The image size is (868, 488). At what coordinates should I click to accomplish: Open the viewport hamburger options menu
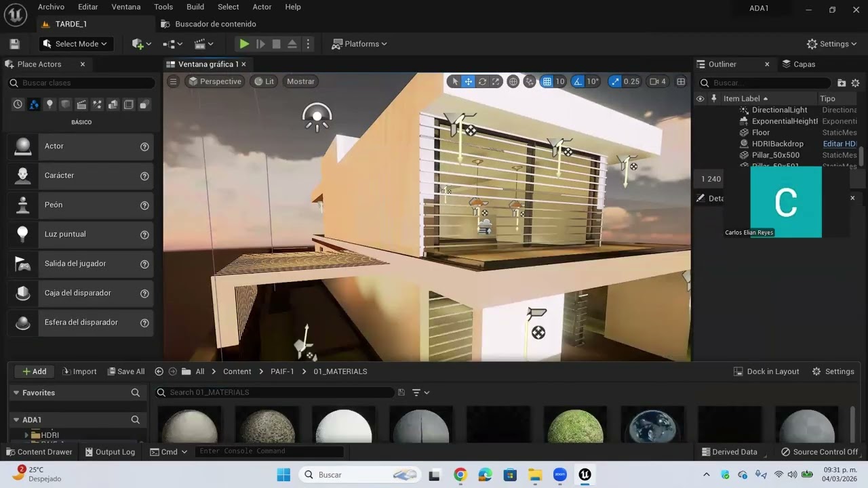[174, 81]
